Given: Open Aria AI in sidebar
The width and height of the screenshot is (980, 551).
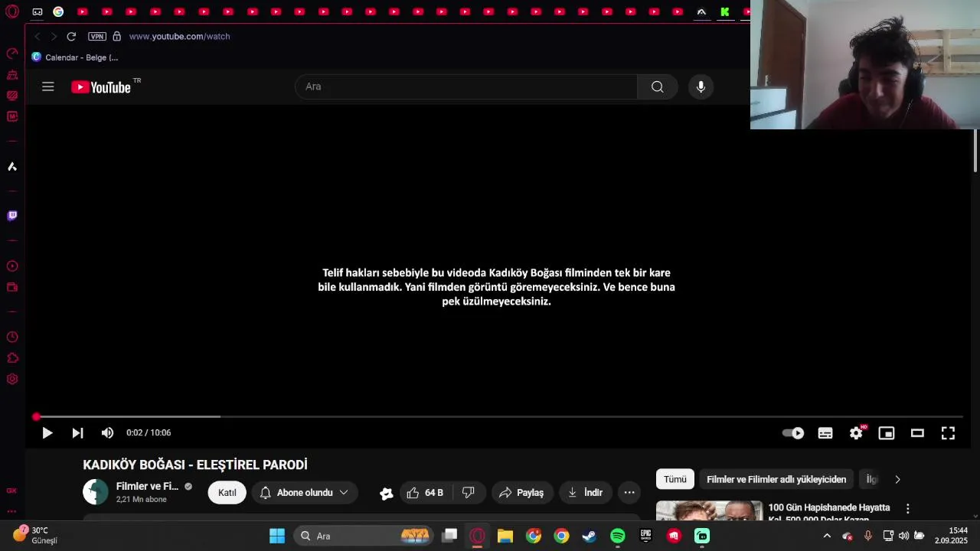Looking at the screenshot, I should [x=12, y=166].
